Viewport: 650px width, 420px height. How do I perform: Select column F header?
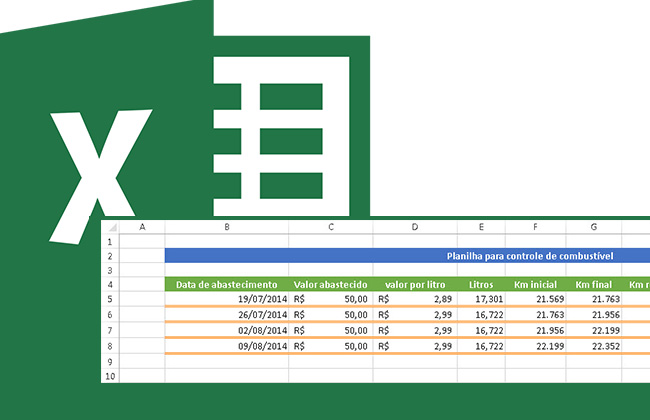pyautogui.click(x=536, y=227)
